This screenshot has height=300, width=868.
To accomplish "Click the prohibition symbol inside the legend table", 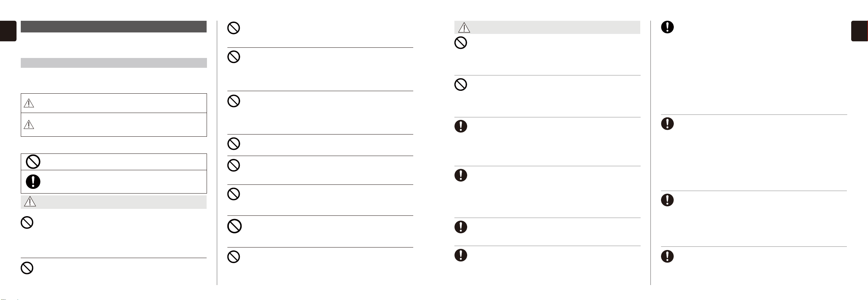I will (33, 161).
